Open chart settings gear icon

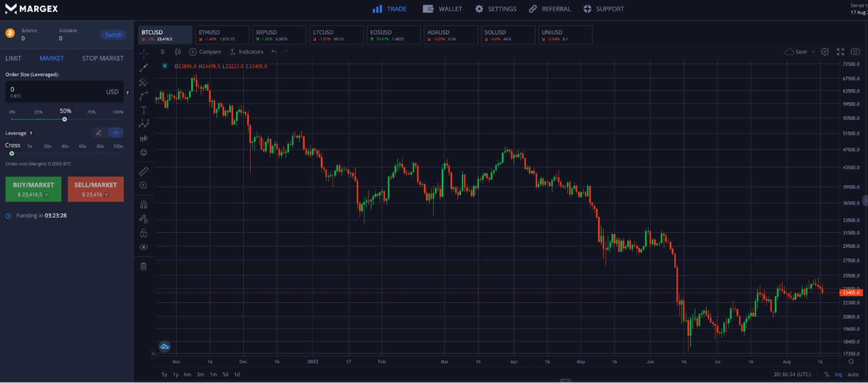point(825,52)
